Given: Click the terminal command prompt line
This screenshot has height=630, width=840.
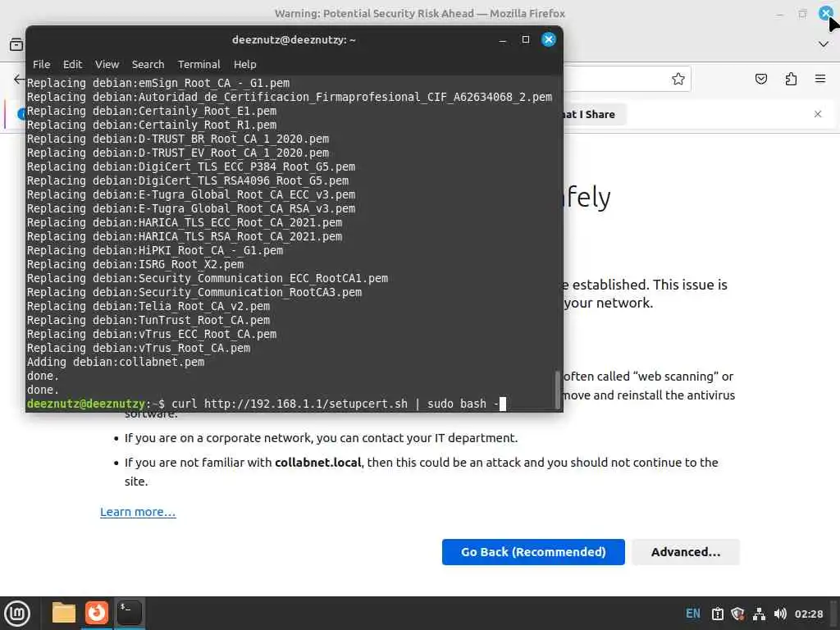Looking at the screenshot, I should click(x=267, y=404).
